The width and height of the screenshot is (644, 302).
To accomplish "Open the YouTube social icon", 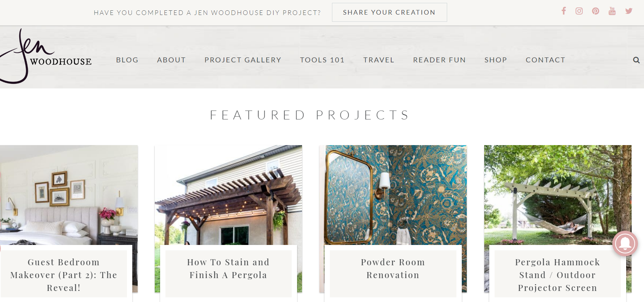I will [612, 11].
